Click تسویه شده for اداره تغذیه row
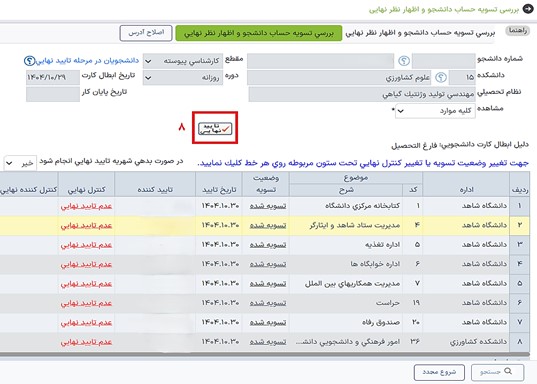The height and width of the screenshot is (384, 537). 268,245
